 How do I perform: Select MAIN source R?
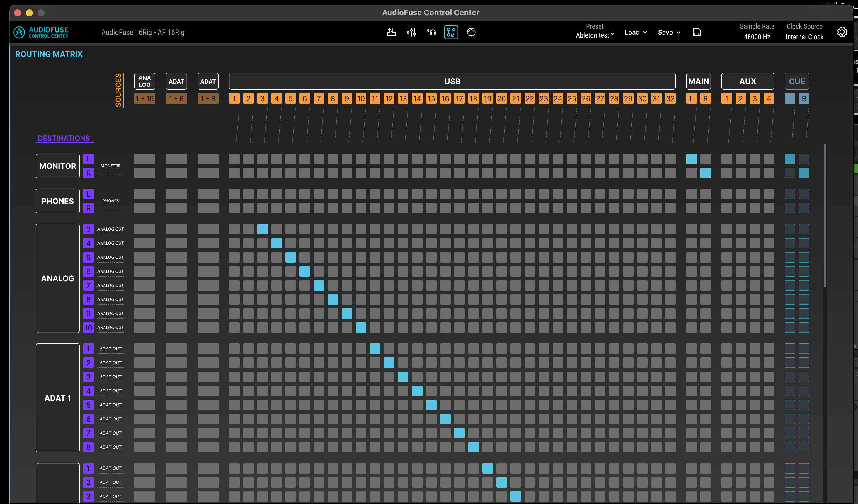(705, 99)
